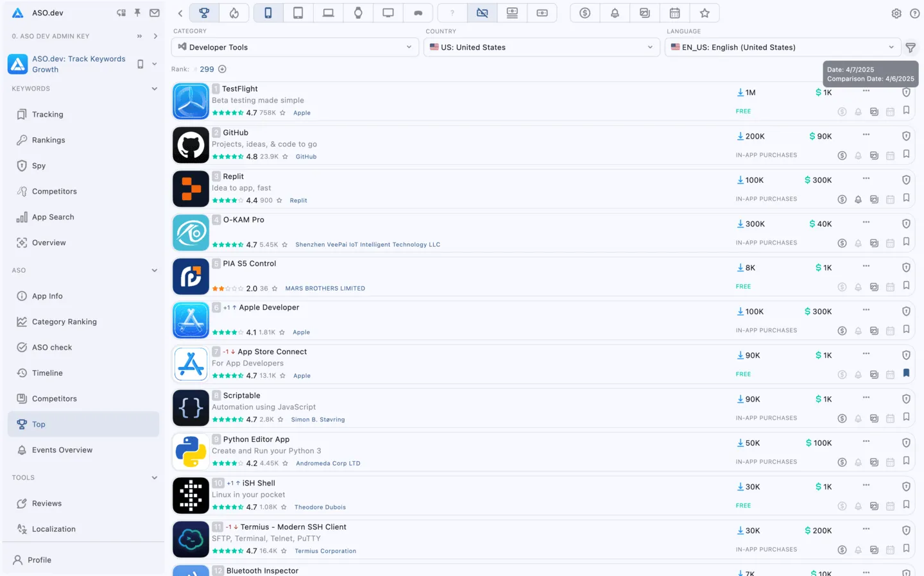924x576 pixels.
Task: Collapse the KEYWORDS sidebar section
Action: [154, 89]
